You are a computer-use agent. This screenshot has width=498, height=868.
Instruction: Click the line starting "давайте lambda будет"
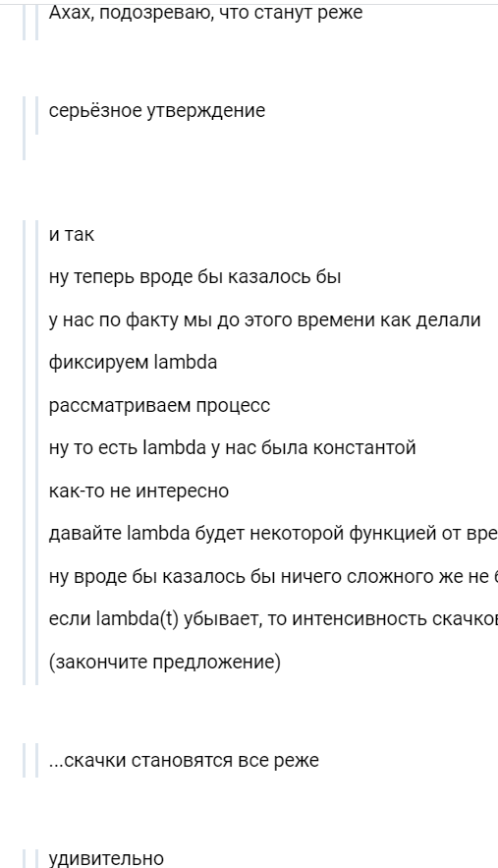tap(273, 533)
